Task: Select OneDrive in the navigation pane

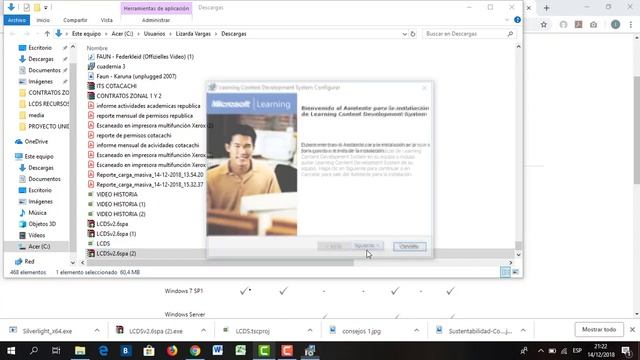Action: [36, 142]
